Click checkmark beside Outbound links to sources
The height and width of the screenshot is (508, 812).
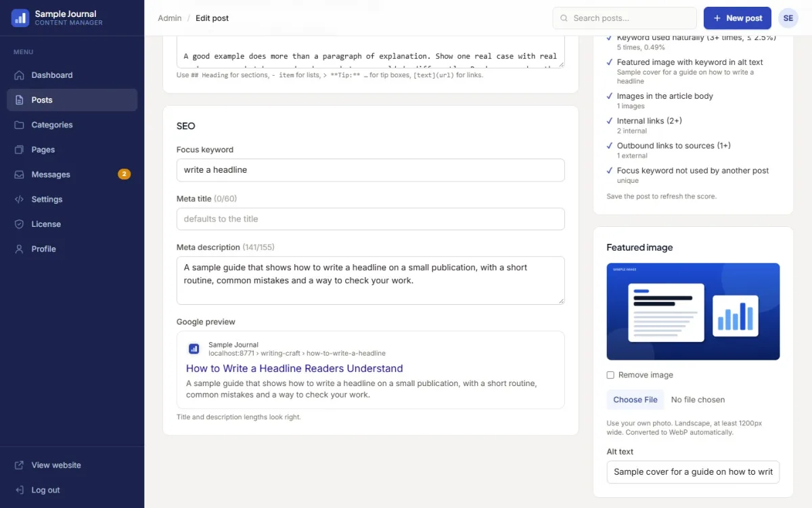pos(610,146)
